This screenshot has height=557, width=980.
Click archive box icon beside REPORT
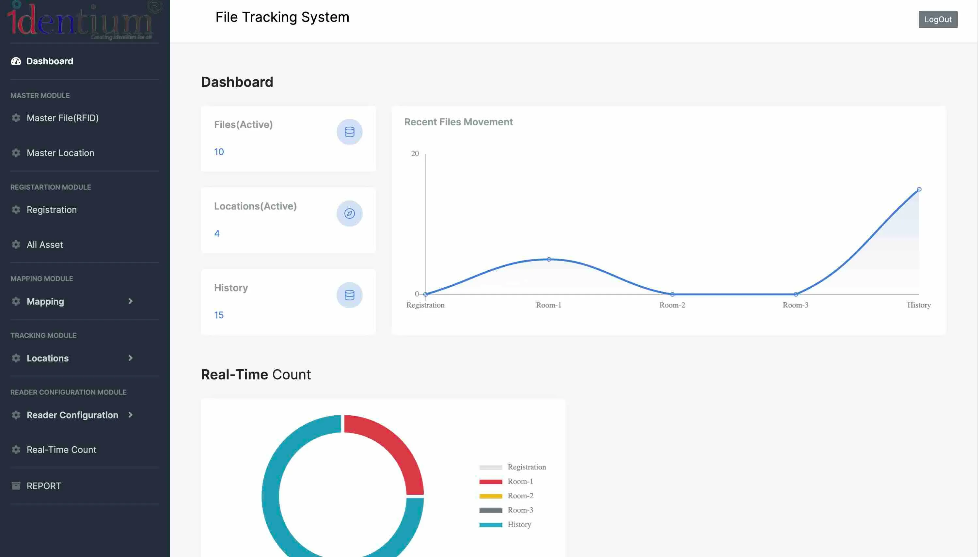click(16, 486)
